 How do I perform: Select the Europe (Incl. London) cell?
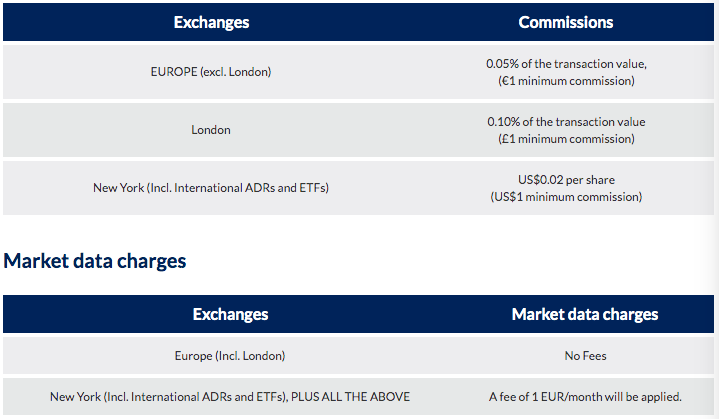tap(230, 356)
